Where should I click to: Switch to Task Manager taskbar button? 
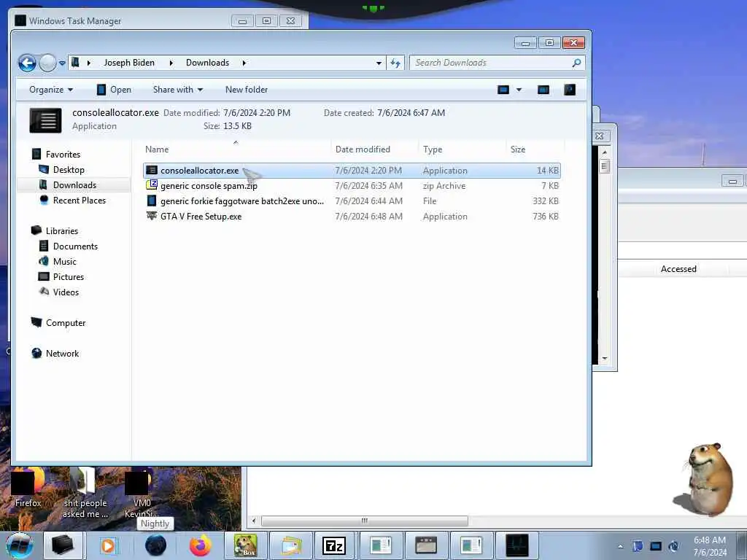click(517, 545)
